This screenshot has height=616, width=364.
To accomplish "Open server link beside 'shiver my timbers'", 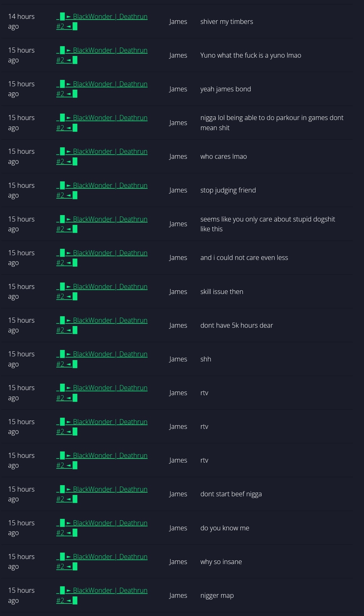I will pos(102,21).
